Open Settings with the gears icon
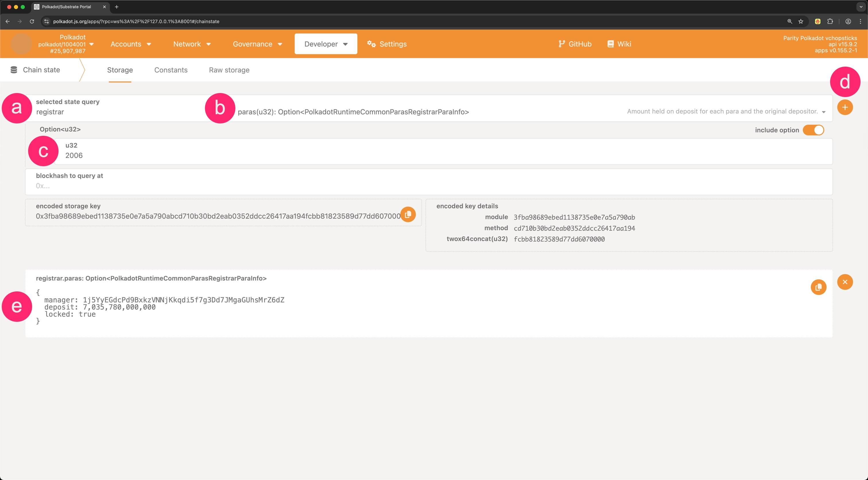Image resolution: width=868 pixels, height=480 pixels. (371, 44)
